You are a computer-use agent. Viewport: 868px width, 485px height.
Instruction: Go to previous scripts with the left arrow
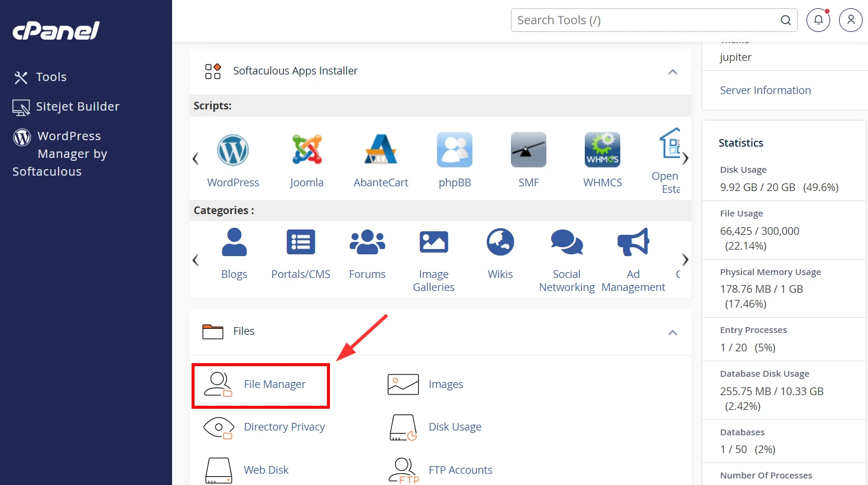point(196,159)
